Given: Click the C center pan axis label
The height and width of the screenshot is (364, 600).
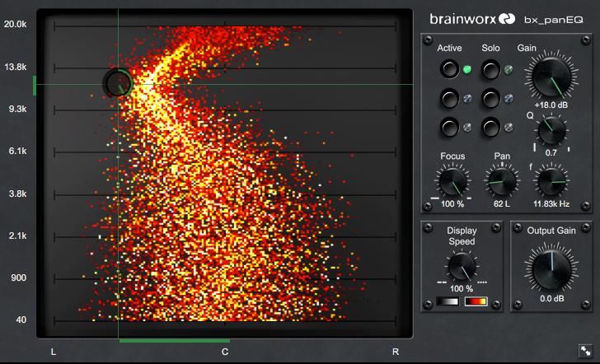Looking at the screenshot, I should pyautogui.click(x=225, y=352).
